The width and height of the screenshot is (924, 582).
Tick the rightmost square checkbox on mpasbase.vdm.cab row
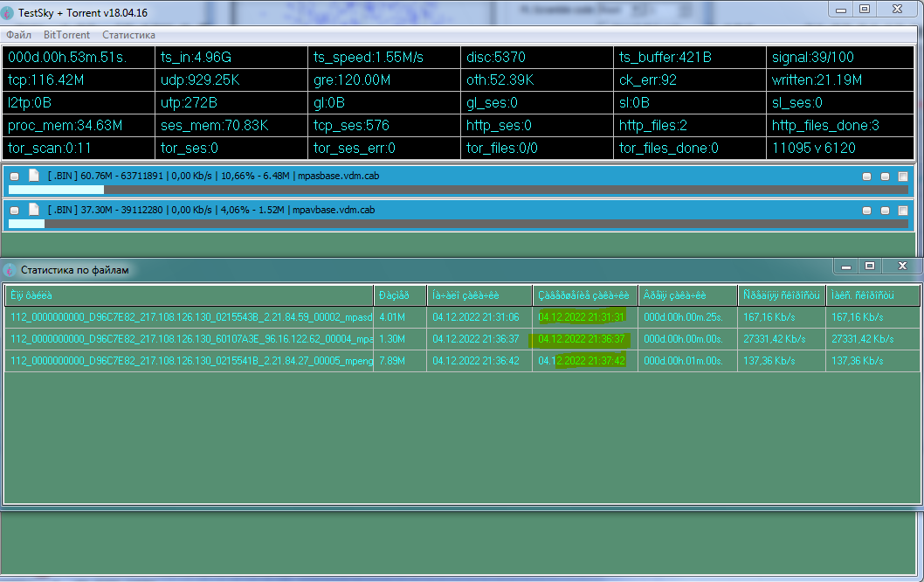click(x=903, y=176)
